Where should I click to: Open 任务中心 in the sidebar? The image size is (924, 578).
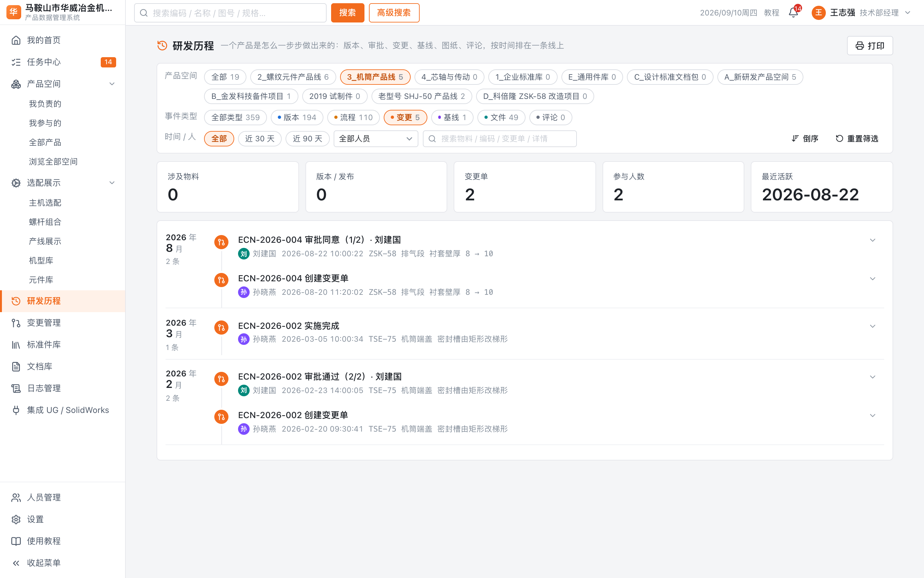click(63, 62)
